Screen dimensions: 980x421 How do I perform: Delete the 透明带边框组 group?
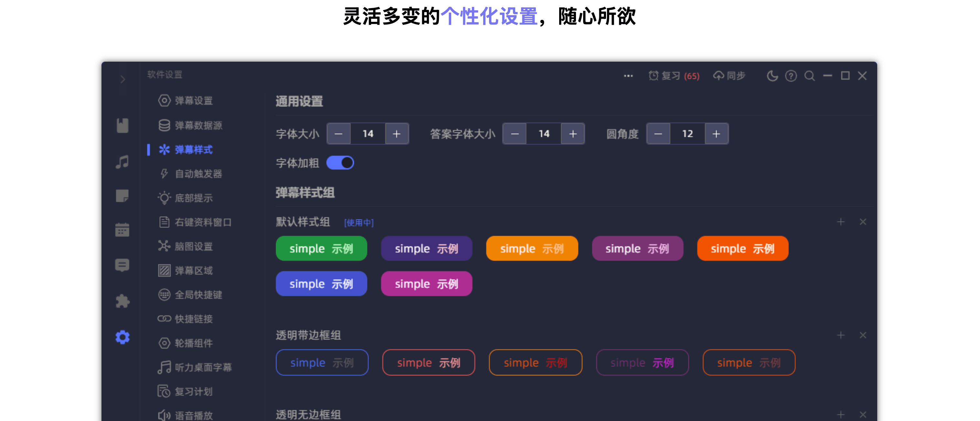pos(863,335)
